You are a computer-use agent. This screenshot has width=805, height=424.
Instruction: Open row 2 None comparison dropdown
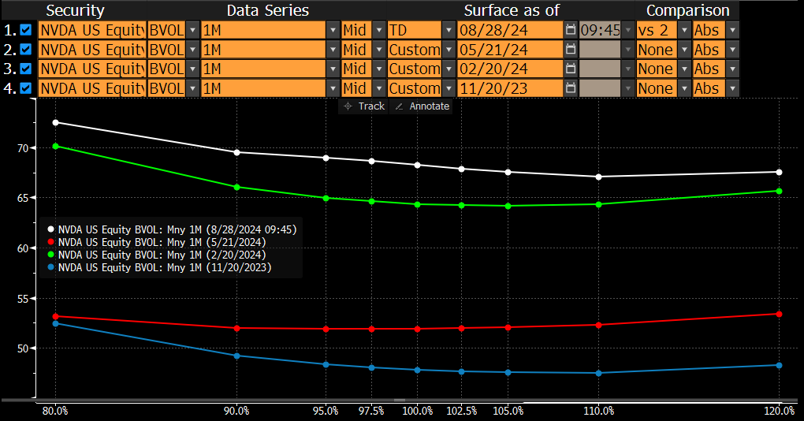pos(684,49)
